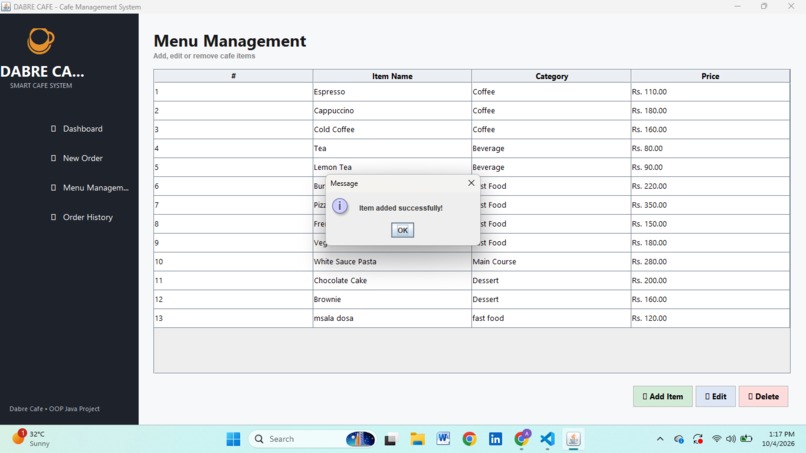Open Microsoft Word from the taskbar
This screenshot has height=453, width=806.
443,439
